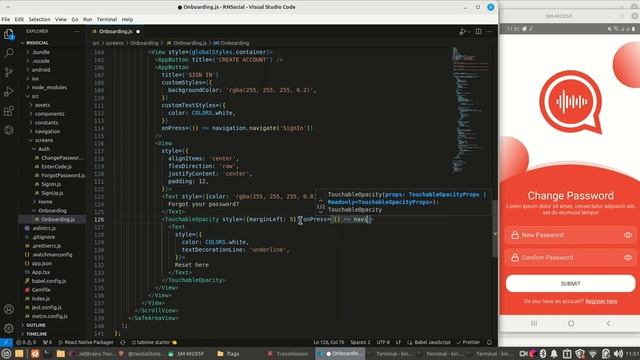Click tabnine starter in status bar

(x=154, y=342)
